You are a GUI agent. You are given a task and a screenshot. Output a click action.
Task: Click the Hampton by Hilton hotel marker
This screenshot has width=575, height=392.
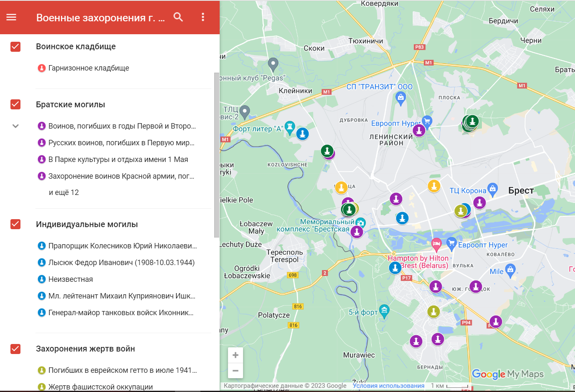pos(436,244)
